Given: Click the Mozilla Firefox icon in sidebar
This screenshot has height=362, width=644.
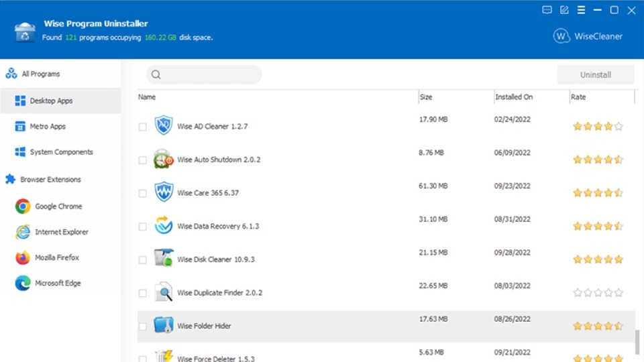Looking at the screenshot, I should click(23, 257).
